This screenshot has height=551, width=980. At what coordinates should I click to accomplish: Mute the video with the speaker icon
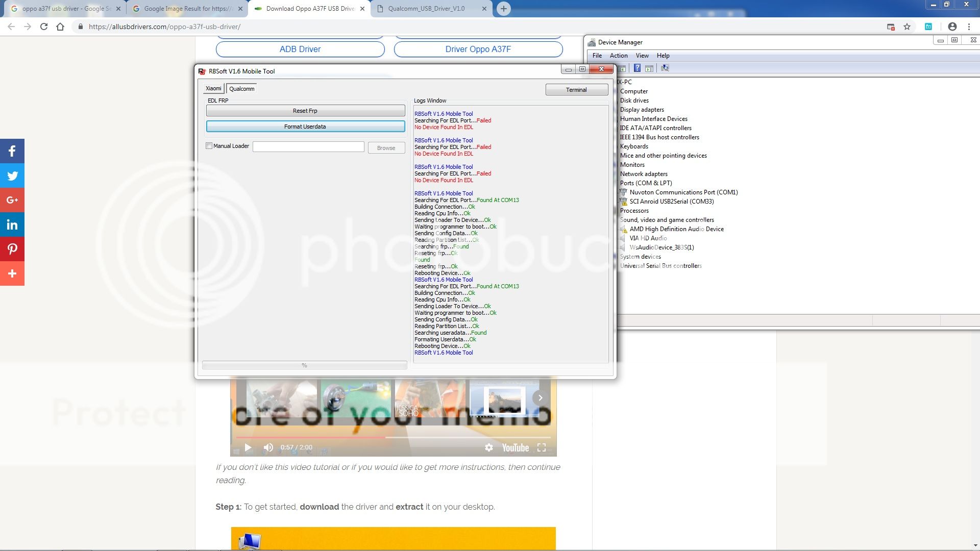(x=268, y=447)
